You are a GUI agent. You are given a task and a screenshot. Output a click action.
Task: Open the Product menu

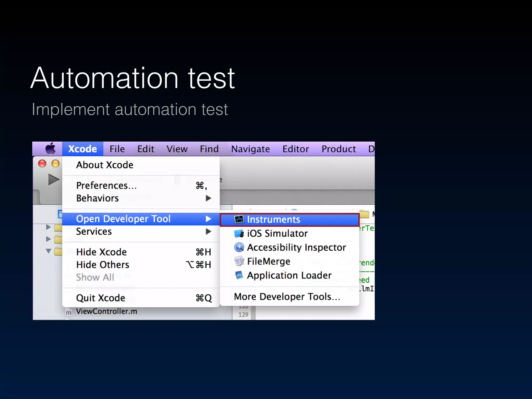point(339,149)
